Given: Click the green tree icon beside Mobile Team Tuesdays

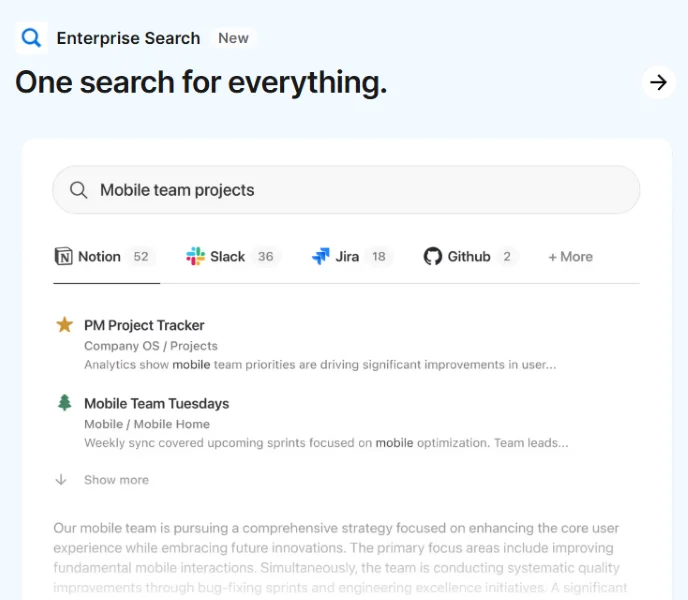Looking at the screenshot, I should point(64,402).
